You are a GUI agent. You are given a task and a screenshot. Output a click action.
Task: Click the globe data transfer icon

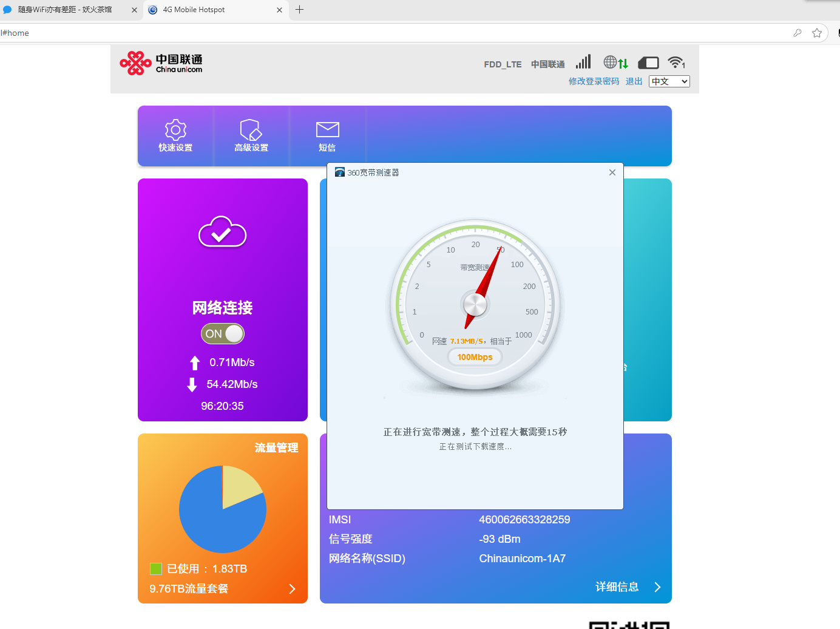[x=616, y=62]
